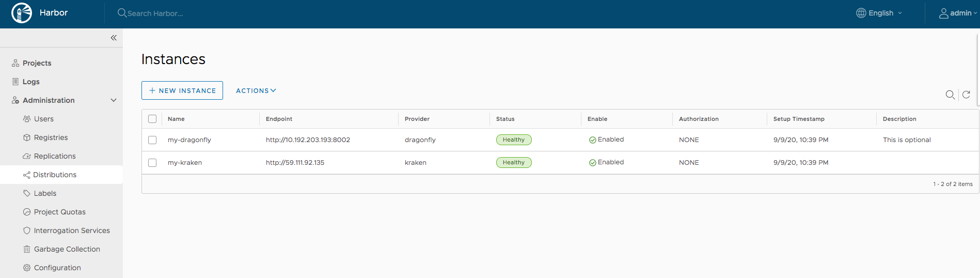Select all instances with header checkbox

152,119
